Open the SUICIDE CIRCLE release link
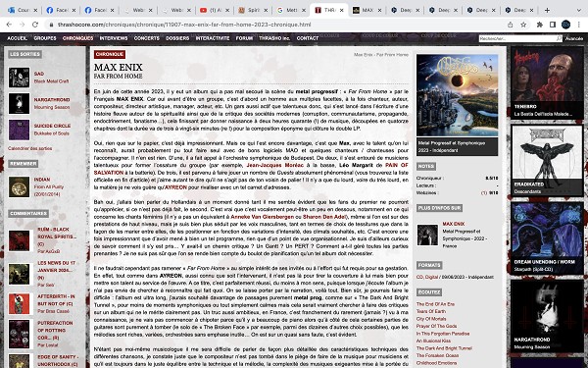 tap(52, 126)
